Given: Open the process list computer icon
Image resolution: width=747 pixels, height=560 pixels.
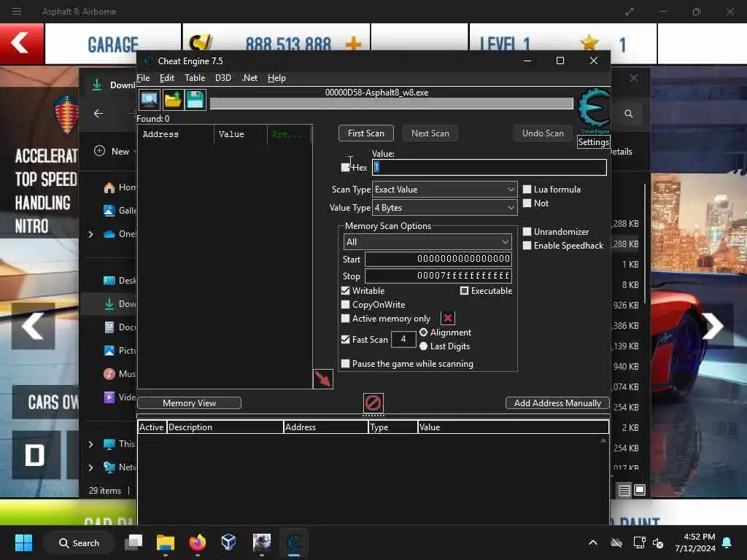Looking at the screenshot, I should click(149, 100).
